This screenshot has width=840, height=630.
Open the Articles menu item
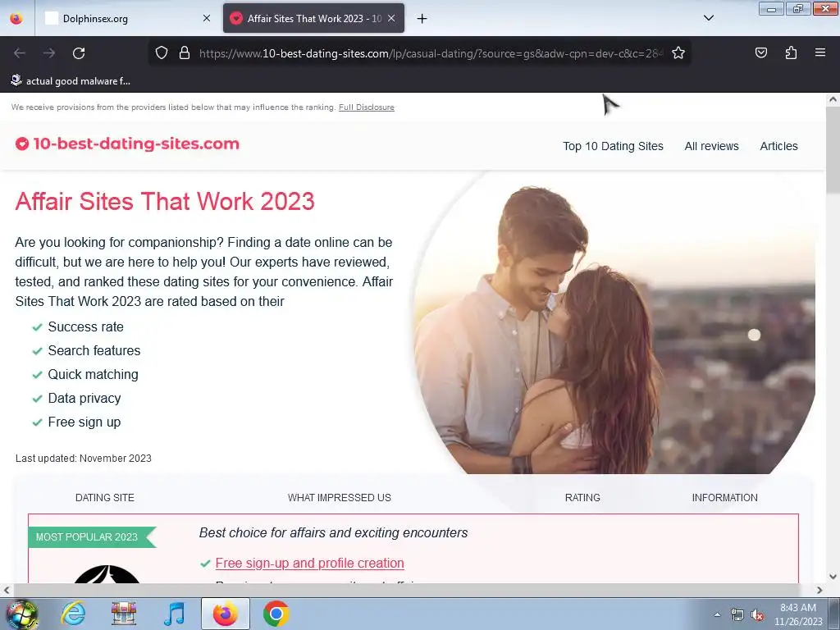point(778,146)
